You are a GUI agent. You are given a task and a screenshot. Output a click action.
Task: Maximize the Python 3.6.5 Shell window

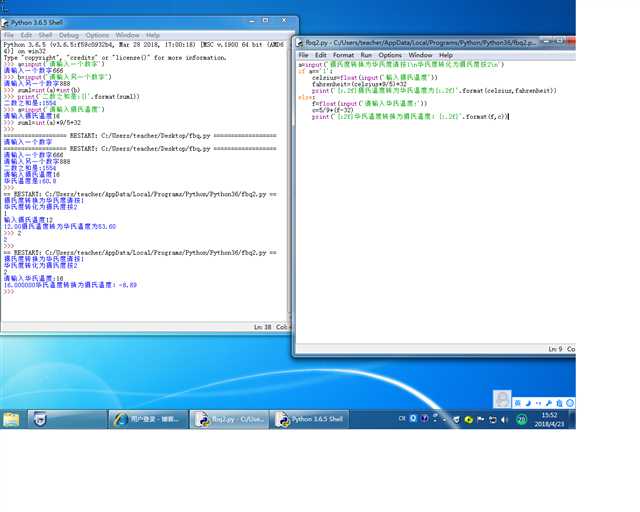266,20
